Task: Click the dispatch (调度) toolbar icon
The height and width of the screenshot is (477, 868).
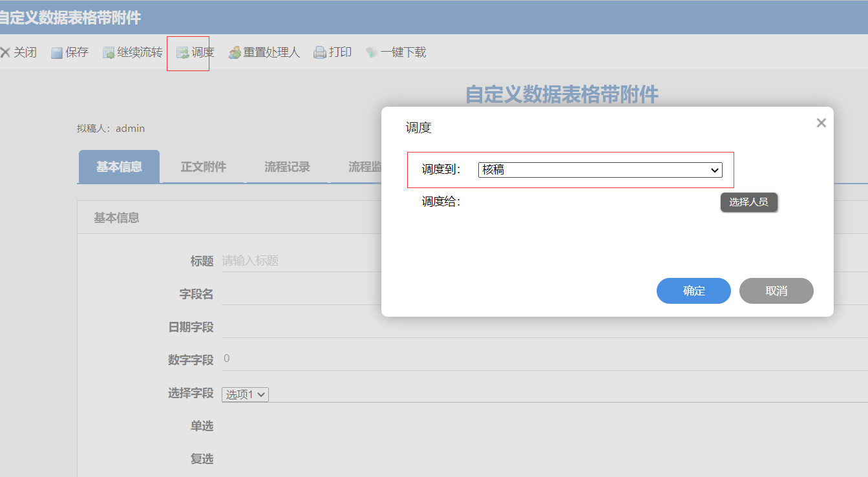Action: pos(183,53)
